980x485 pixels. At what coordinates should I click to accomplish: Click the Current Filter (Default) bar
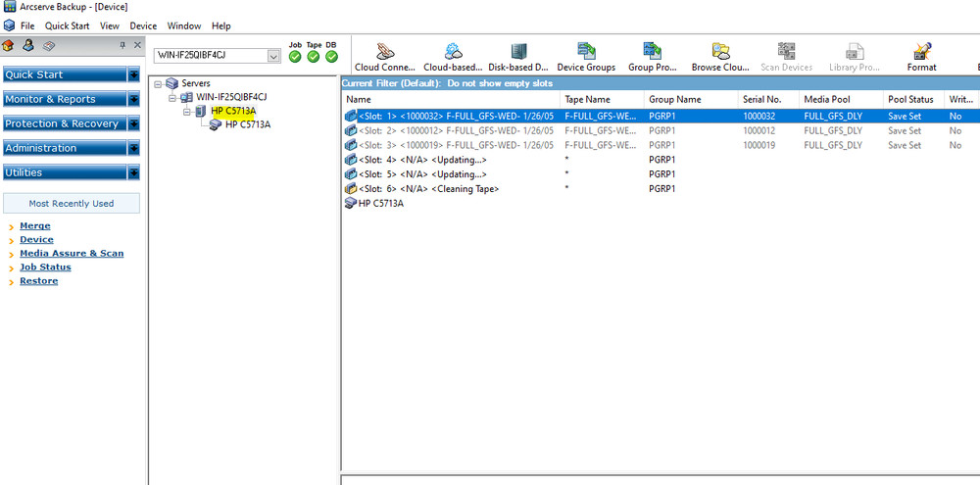pyautogui.click(x=661, y=83)
